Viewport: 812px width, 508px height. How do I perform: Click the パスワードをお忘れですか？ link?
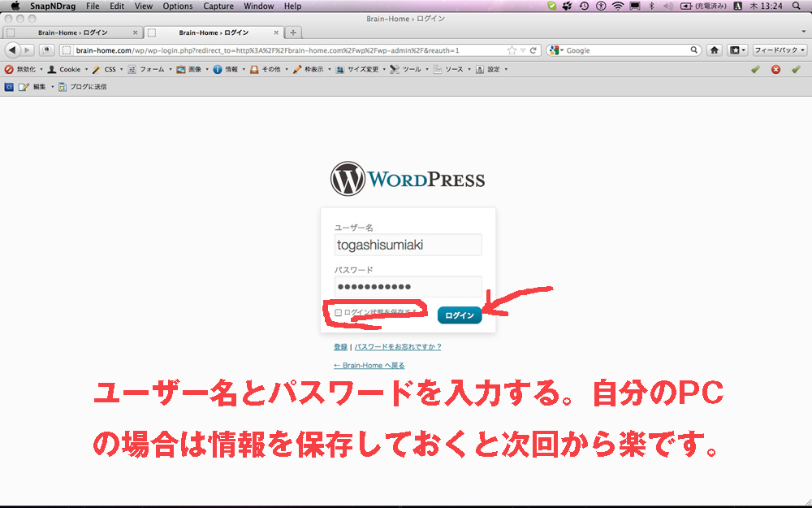coord(398,347)
